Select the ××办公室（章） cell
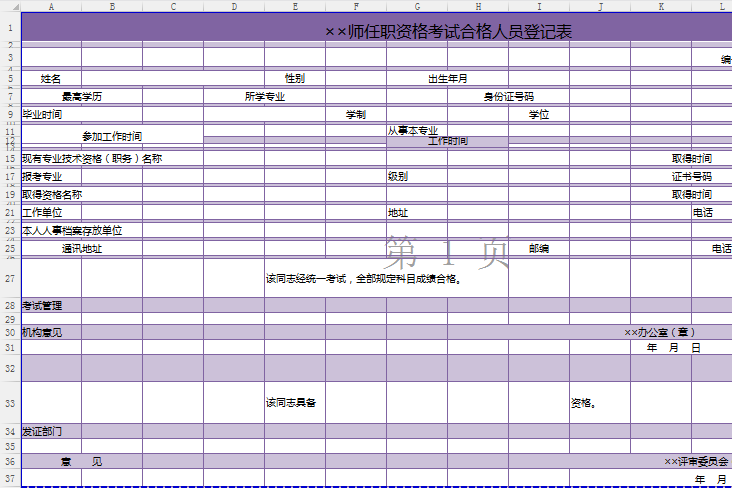 point(660,332)
